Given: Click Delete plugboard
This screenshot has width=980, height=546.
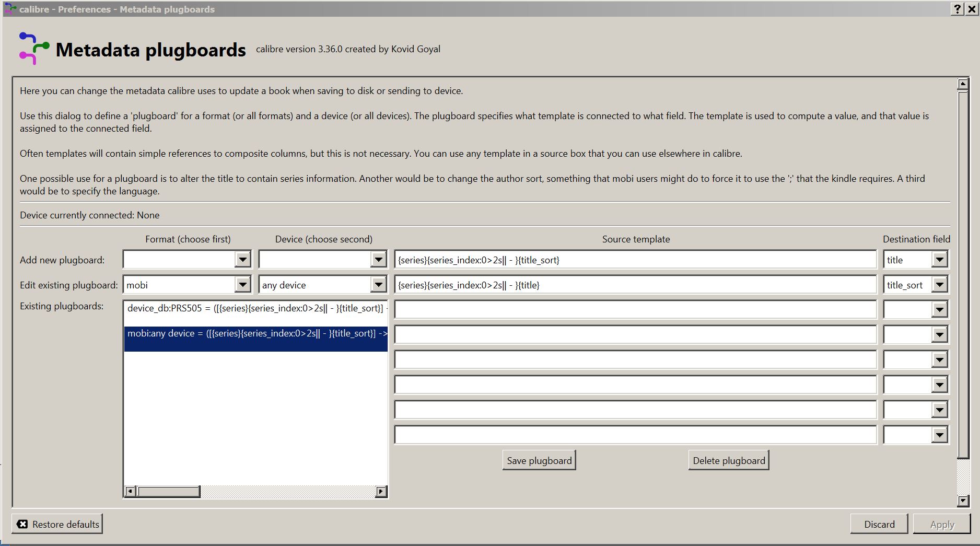Looking at the screenshot, I should pos(729,460).
